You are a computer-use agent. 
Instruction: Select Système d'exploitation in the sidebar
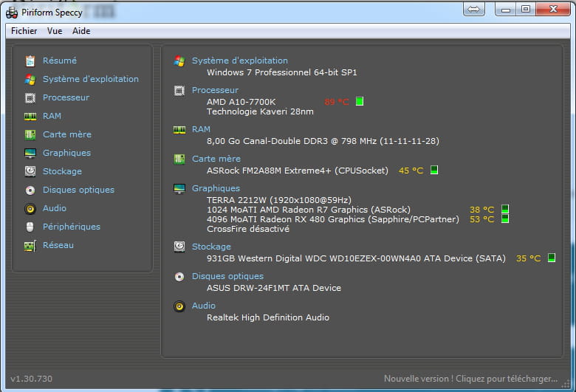(91, 79)
